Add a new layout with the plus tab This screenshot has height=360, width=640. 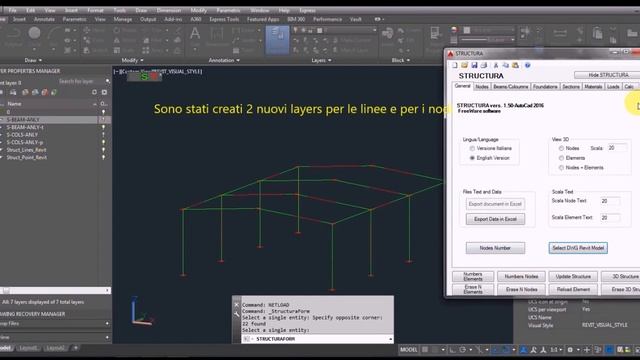pyautogui.click(x=76, y=348)
